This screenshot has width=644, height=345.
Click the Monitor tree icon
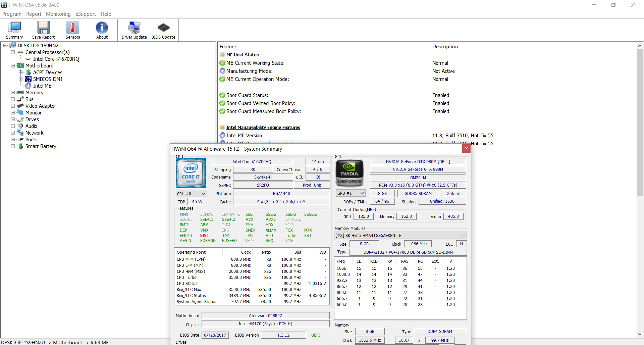click(x=20, y=112)
